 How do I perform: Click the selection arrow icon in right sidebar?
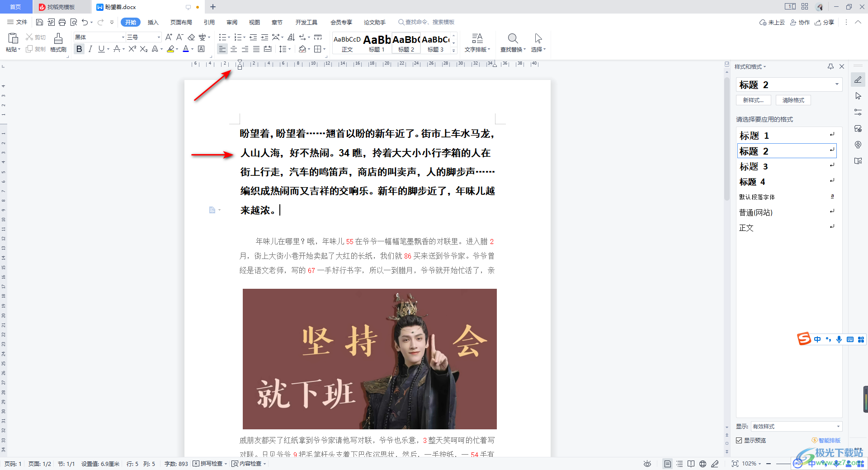click(858, 96)
